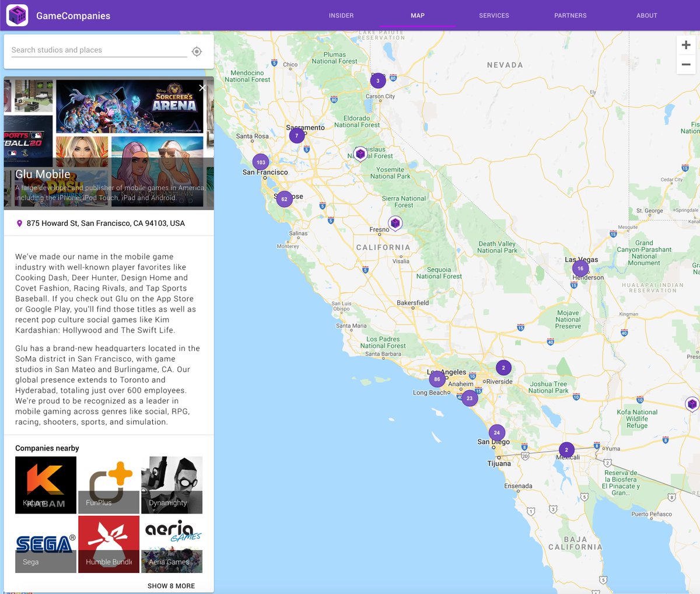Image resolution: width=700 pixels, height=594 pixels.
Task: Click the Riverside cluster marker 2
Action: pos(503,368)
